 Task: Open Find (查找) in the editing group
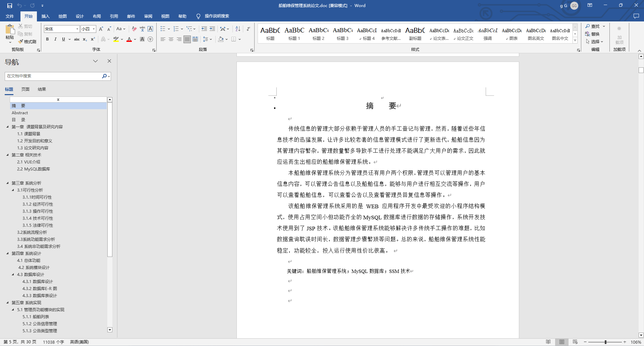pos(594,26)
